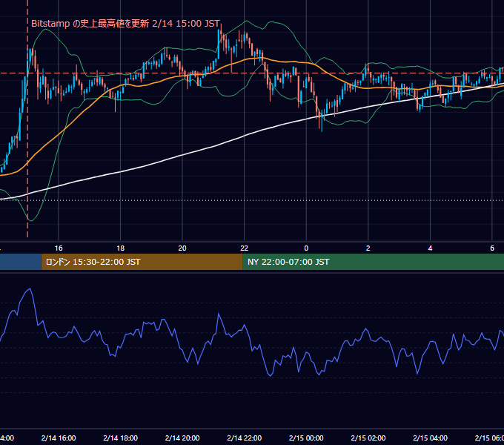
Task: Click the blue session bar before ロンドン
Action: tap(21, 262)
